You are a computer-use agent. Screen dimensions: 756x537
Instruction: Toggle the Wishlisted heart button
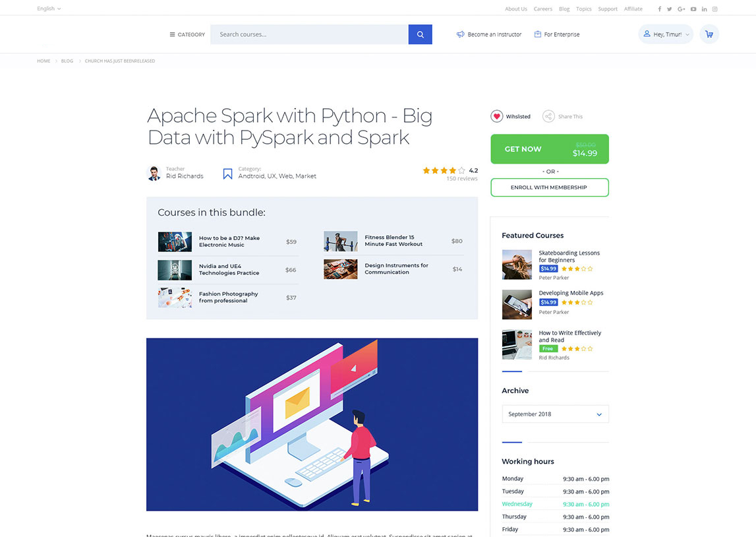point(497,117)
